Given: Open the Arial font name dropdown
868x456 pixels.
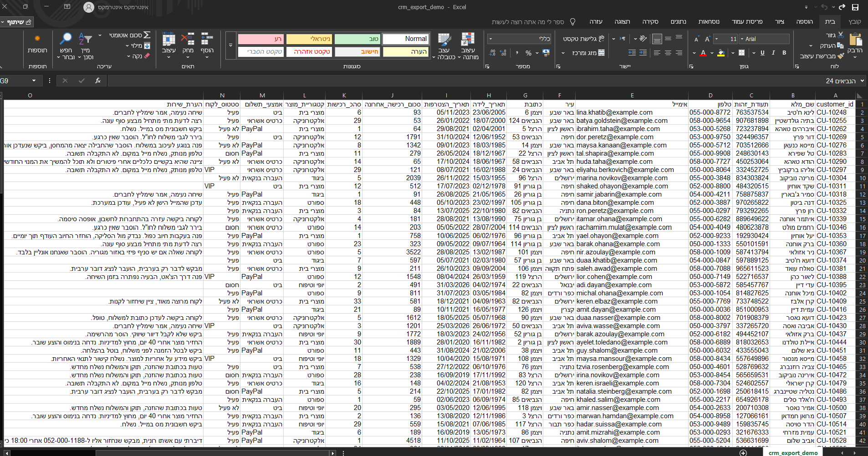Looking at the screenshot, I should point(741,39).
